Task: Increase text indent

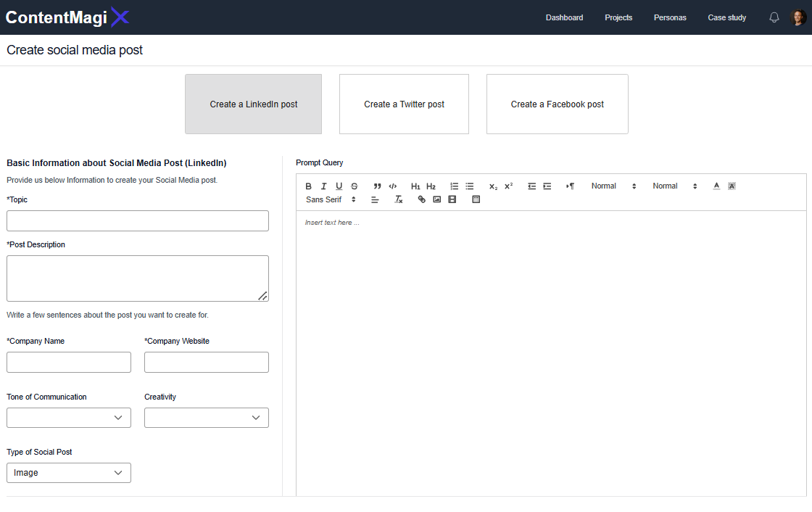Action: (x=547, y=186)
